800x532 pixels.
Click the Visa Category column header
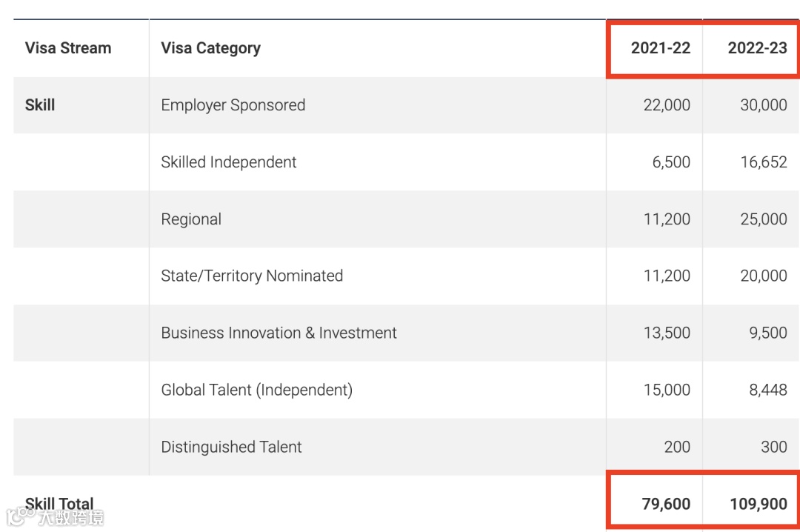[x=210, y=48]
